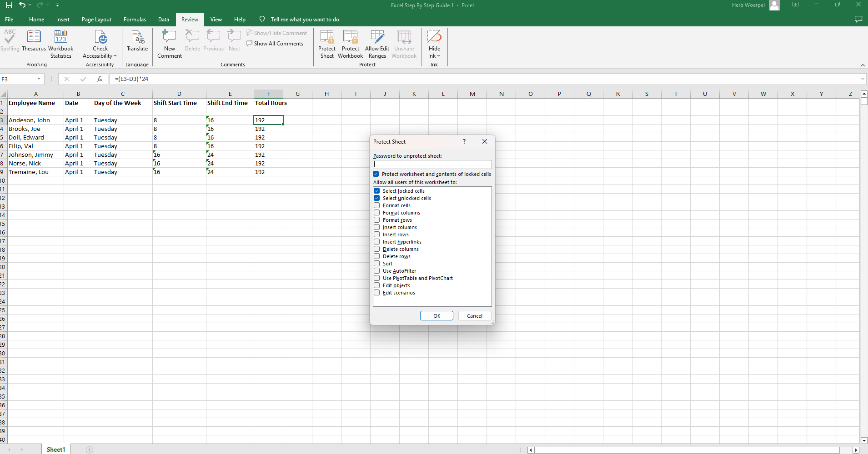Image resolution: width=868 pixels, height=454 pixels.
Task: Select cell with Andeson, John
Action: [35, 120]
